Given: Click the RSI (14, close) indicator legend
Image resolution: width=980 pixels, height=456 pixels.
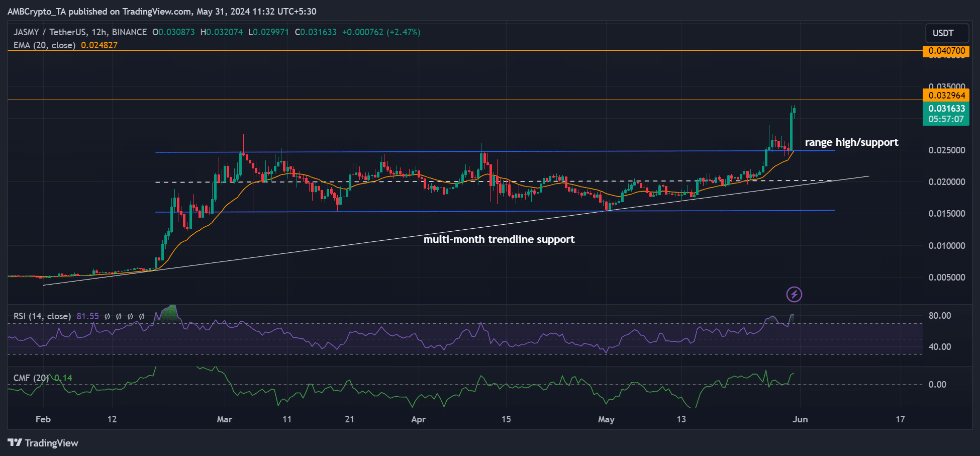Looking at the screenshot, I should pos(42,316).
